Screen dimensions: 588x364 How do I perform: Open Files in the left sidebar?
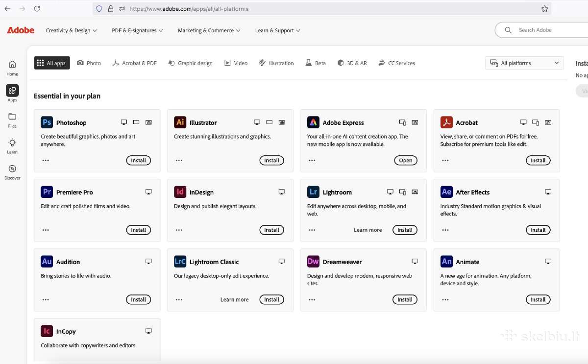[x=12, y=120]
